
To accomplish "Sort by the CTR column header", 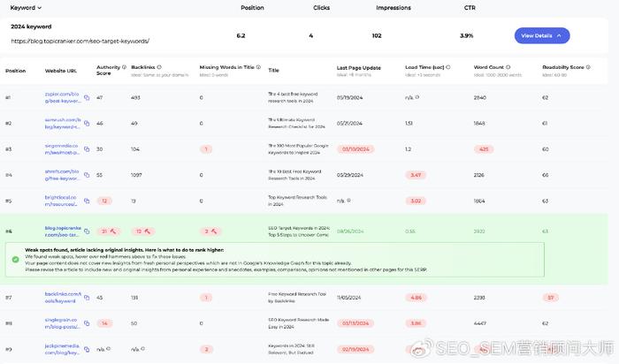I will (470, 8).
